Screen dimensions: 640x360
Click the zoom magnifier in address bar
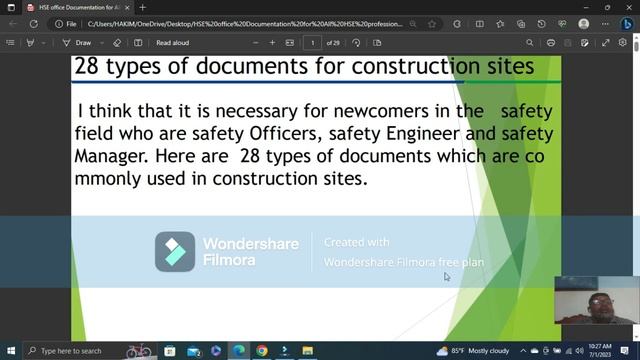coord(413,24)
